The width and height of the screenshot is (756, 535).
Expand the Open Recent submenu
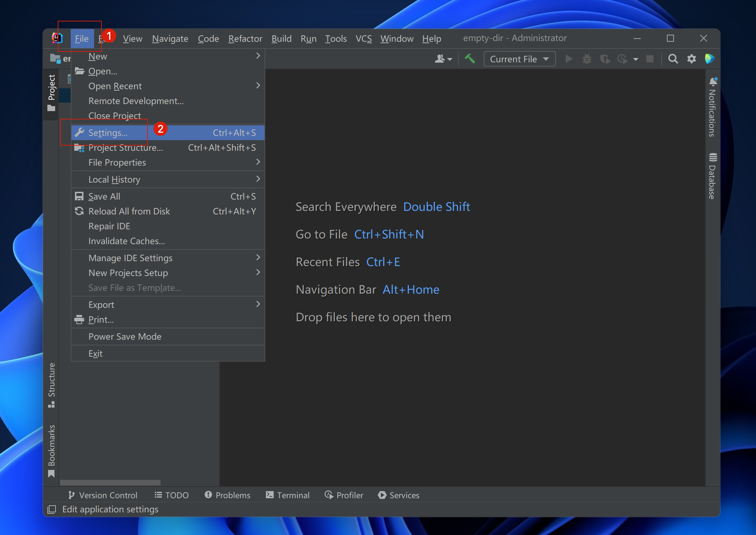coord(168,86)
